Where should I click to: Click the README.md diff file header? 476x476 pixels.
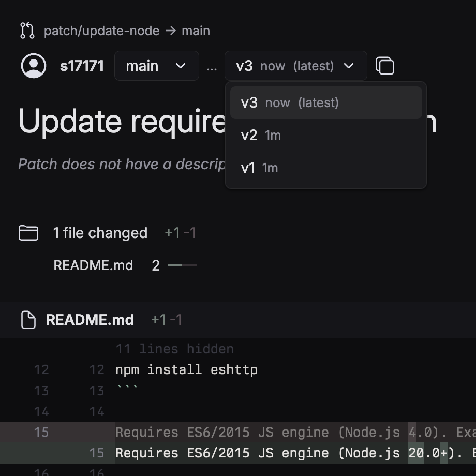(90, 320)
